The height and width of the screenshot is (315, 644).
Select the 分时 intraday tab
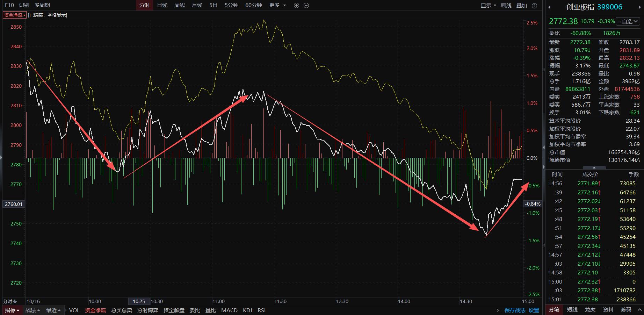coord(144,5)
